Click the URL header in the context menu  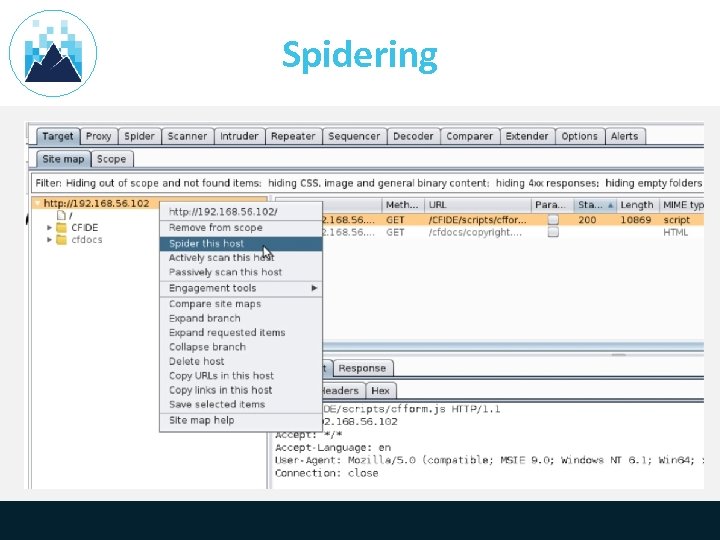pyautogui.click(x=241, y=212)
